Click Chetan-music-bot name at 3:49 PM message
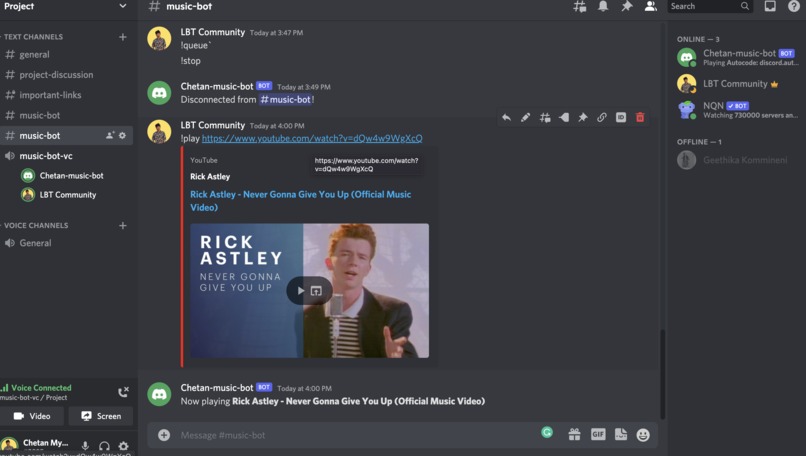Viewport: 806px width, 456px height. coord(217,86)
